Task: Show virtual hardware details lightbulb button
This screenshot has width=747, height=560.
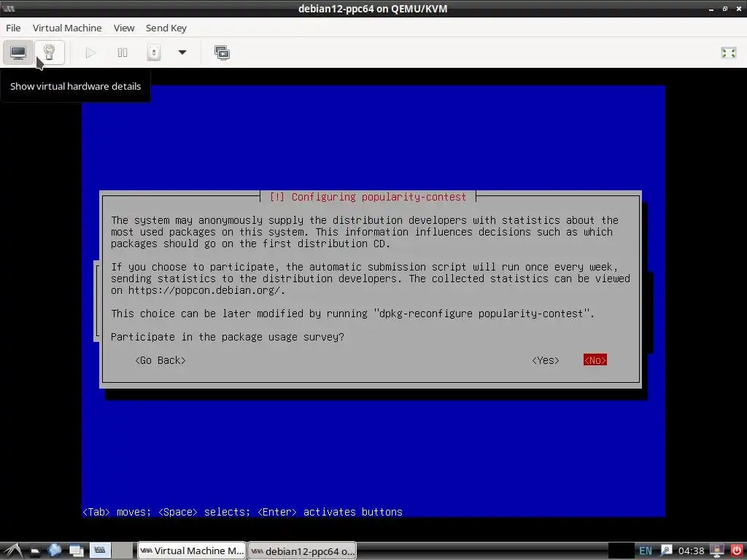Action: coord(49,52)
